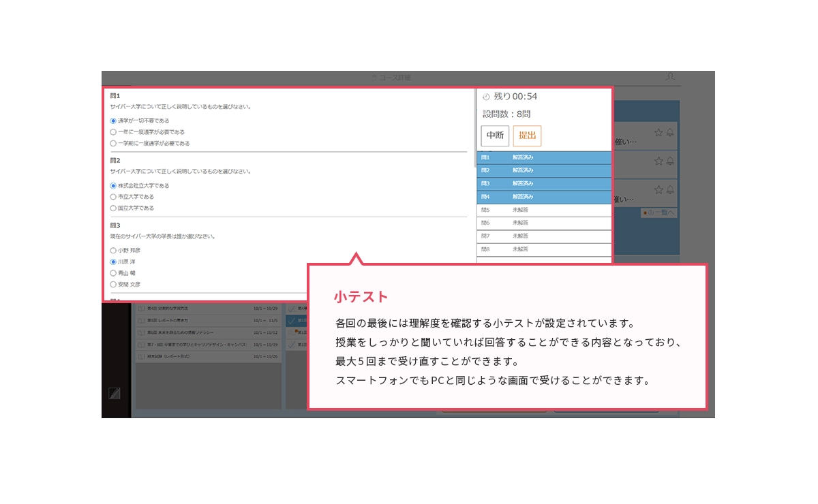Select radio option 一年に一度通学が必要である

coord(113,132)
